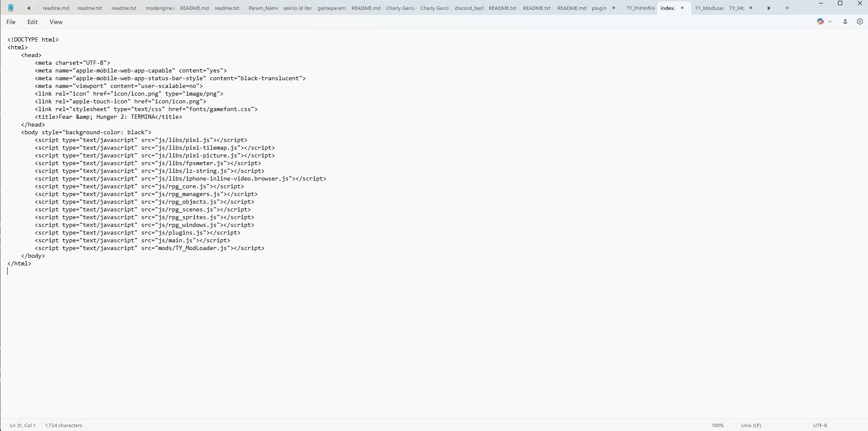The width and height of the screenshot is (868, 431).
Task: Minimize the Notepad window
Action: click(820, 3)
